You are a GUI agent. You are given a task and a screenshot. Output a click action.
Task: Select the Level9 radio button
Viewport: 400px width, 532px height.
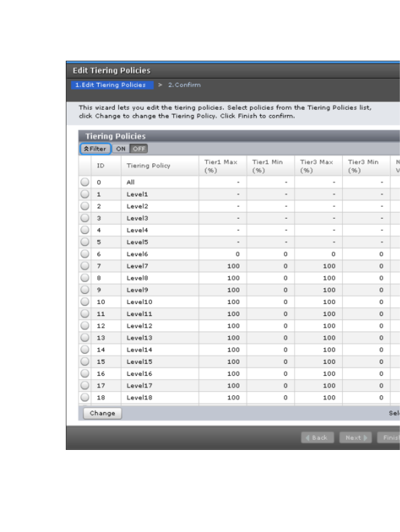(x=85, y=289)
